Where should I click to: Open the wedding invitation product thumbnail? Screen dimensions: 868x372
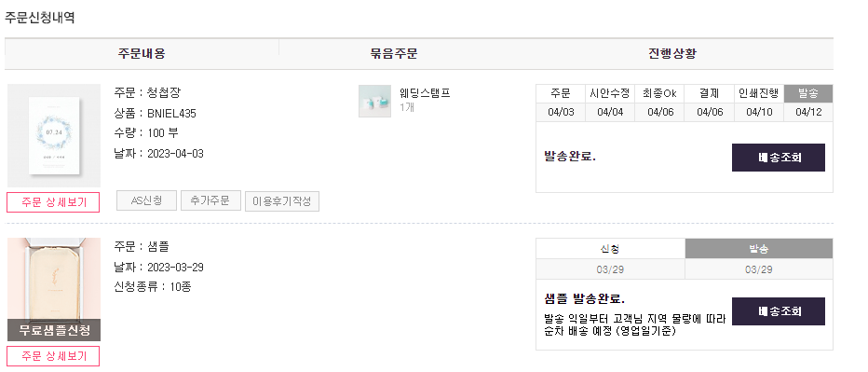pos(54,135)
